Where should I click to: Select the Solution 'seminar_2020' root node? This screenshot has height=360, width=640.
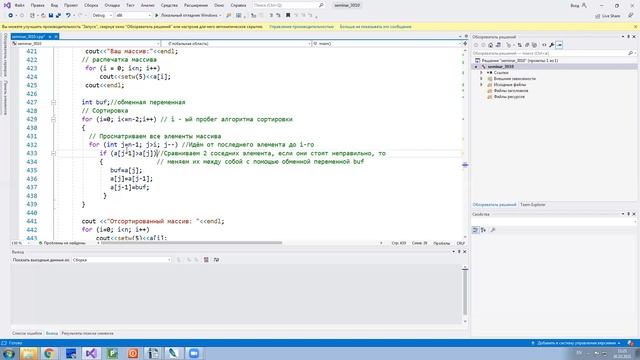[x=520, y=60]
